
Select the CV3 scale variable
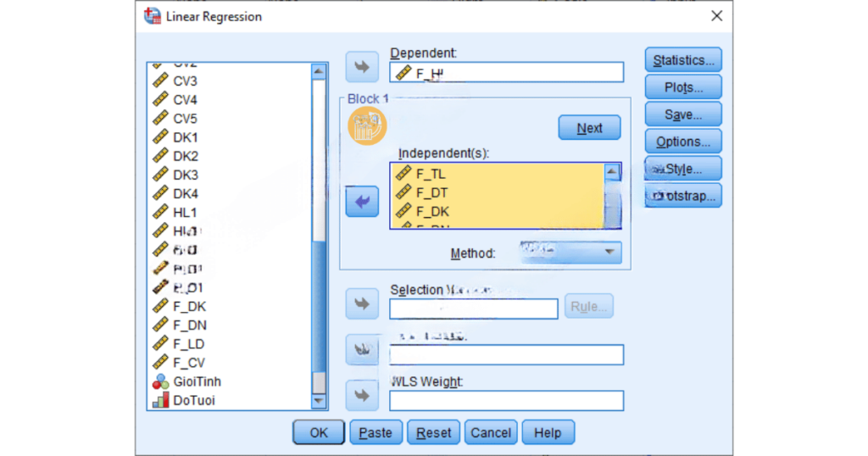point(185,81)
